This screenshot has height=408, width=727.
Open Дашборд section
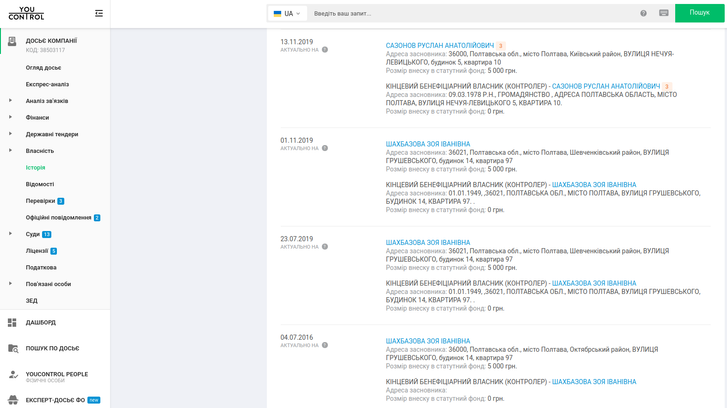pos(40,322)
